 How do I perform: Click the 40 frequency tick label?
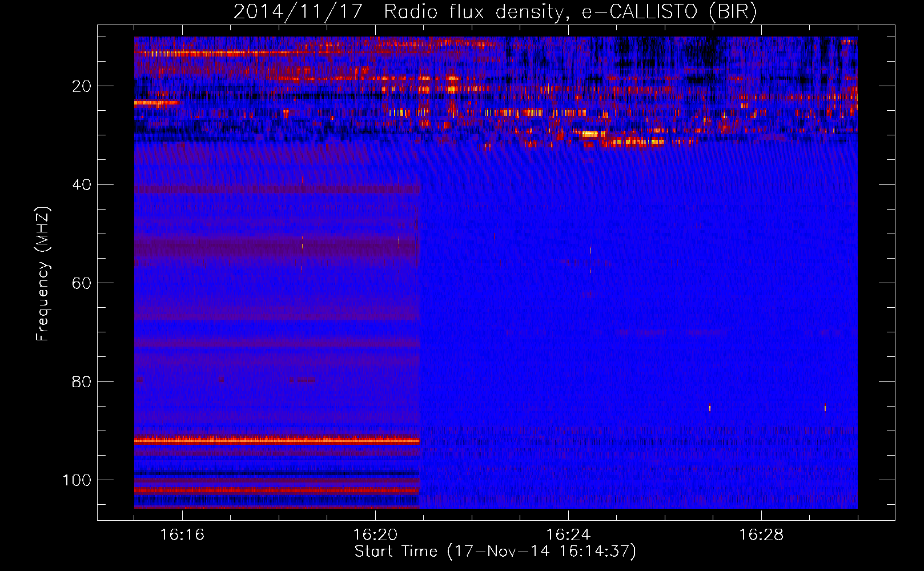coord(81,185)
